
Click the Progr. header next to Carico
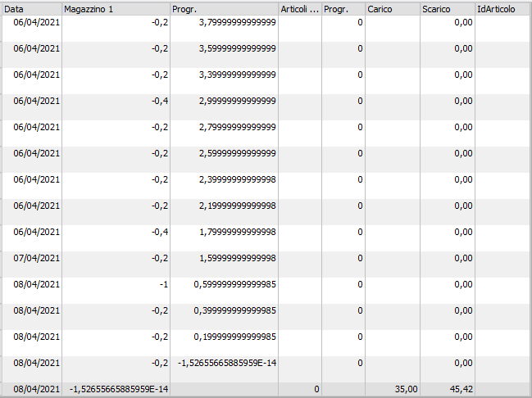point(343,9)
